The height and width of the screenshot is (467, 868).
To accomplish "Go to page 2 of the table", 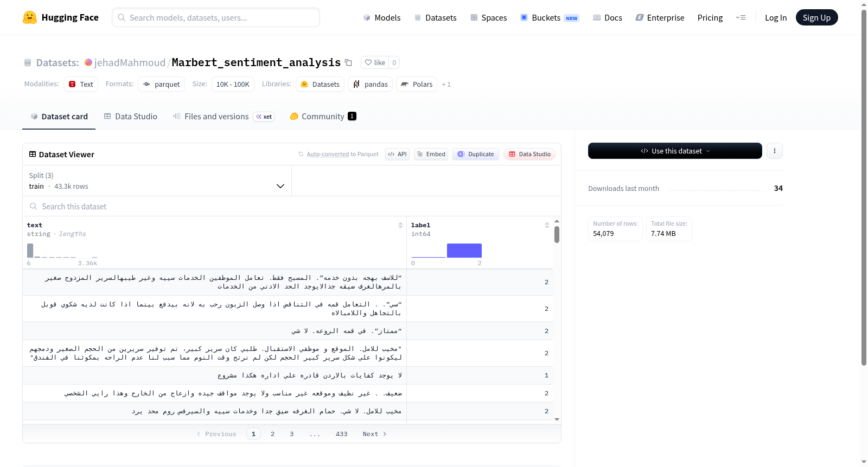I will (272, 434).
